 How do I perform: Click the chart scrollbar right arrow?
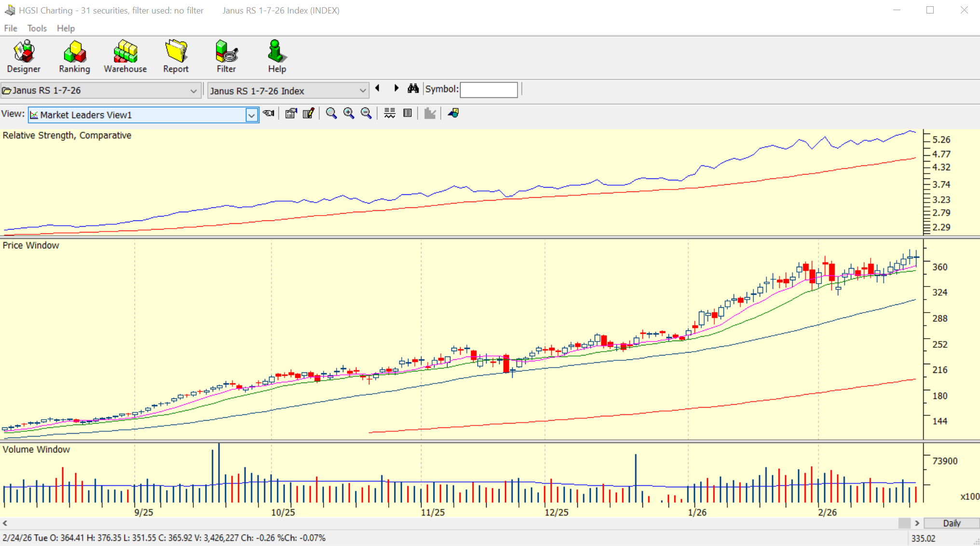pos(917,523)
